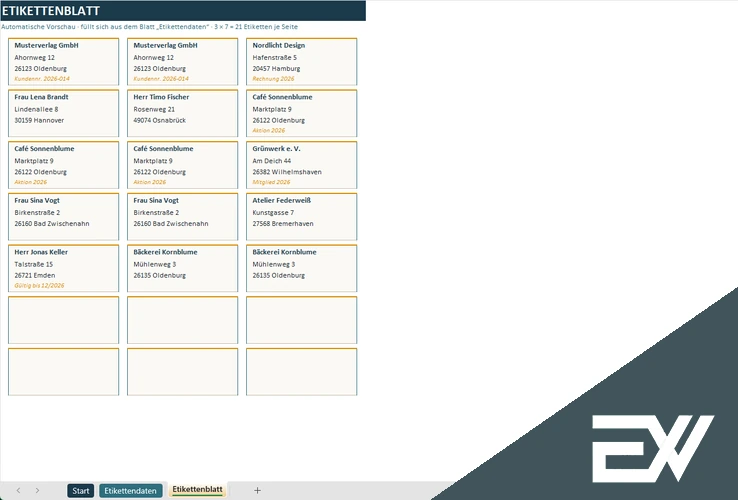Click the '49074 Osnabrück' city line
This screenshot has height=500, width=738.
click(x=160, y=120)
